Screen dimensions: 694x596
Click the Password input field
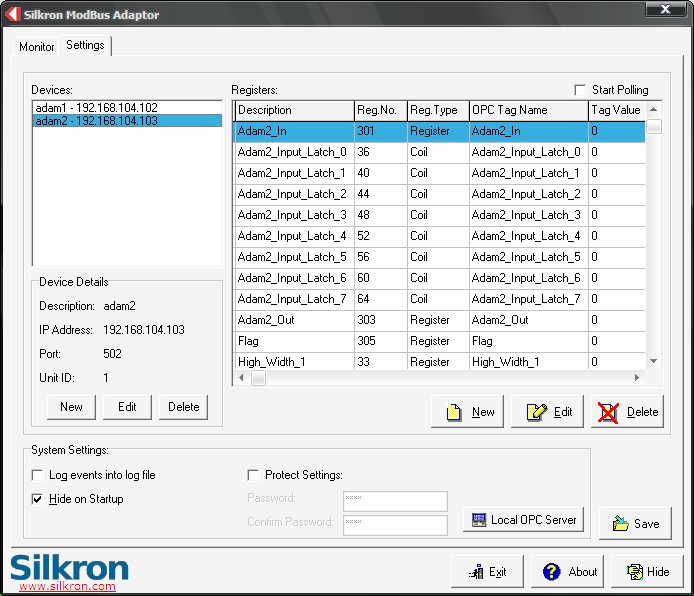click(395, 501)
